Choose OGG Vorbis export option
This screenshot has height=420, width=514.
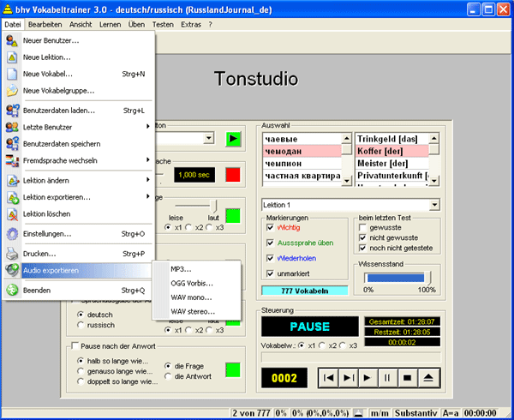197,283
